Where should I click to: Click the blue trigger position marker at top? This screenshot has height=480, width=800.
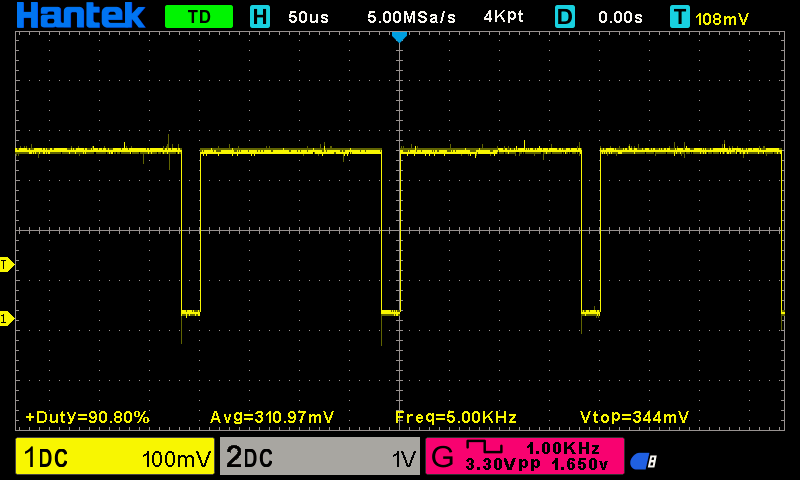[x=399, y=36]
